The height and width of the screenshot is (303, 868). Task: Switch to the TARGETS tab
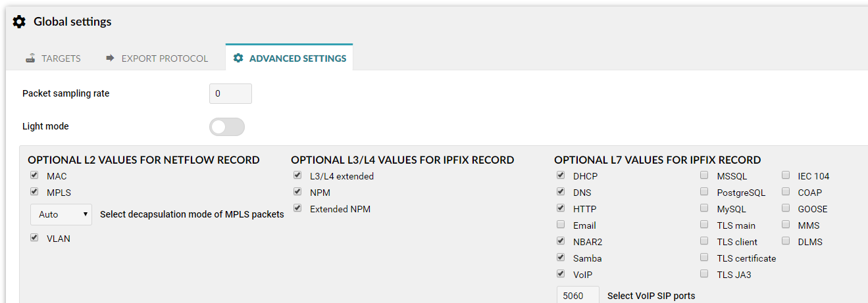53,58
